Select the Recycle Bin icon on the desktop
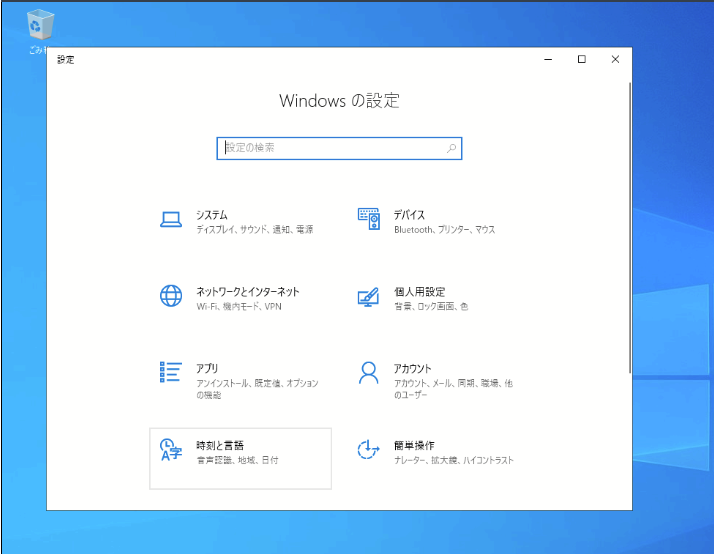 [42, 25]
